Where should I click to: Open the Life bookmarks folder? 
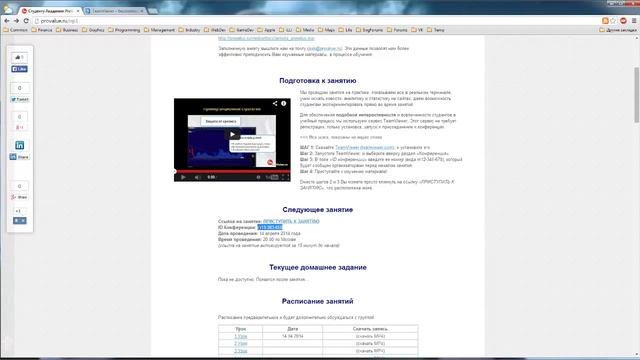point(345,30)
